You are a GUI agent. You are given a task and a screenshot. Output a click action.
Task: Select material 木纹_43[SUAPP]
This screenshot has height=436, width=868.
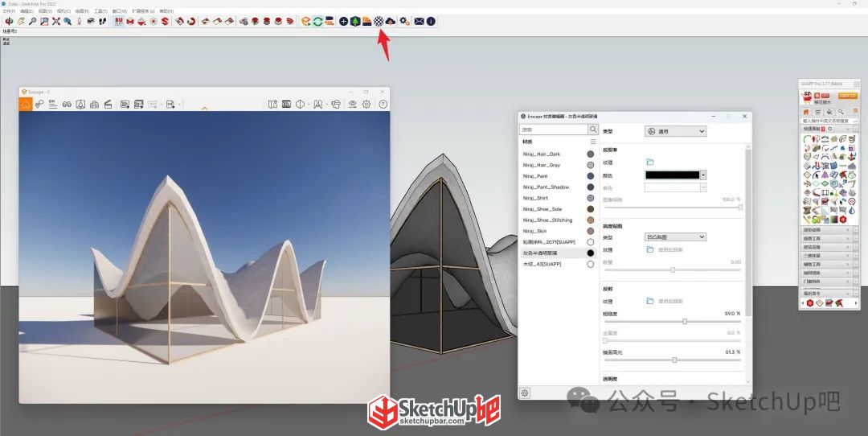point(558,265)
